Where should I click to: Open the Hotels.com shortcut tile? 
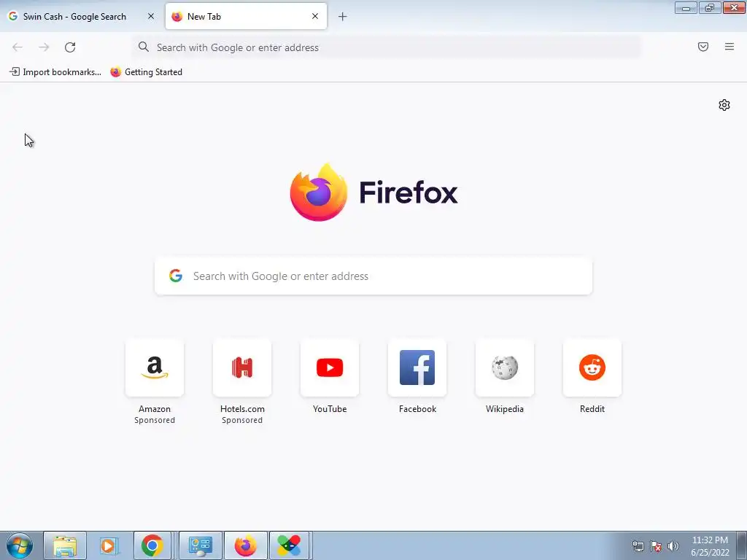(x=242, y=367)
